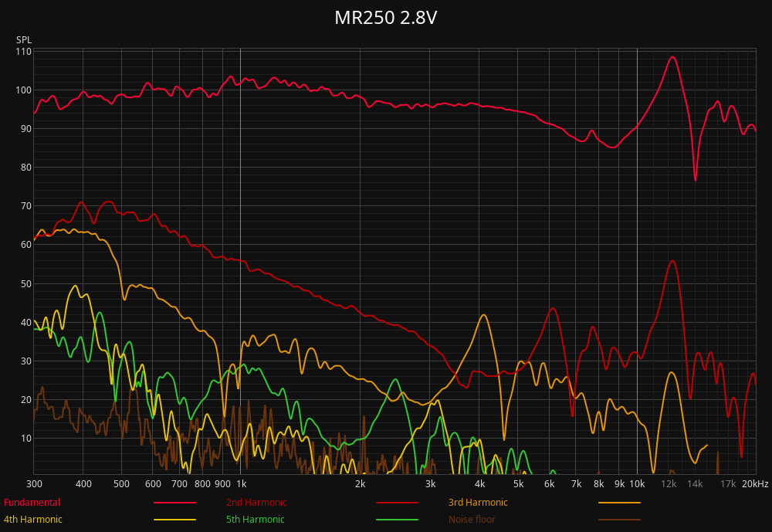Click the Fundamental legend label

[32, 503]
